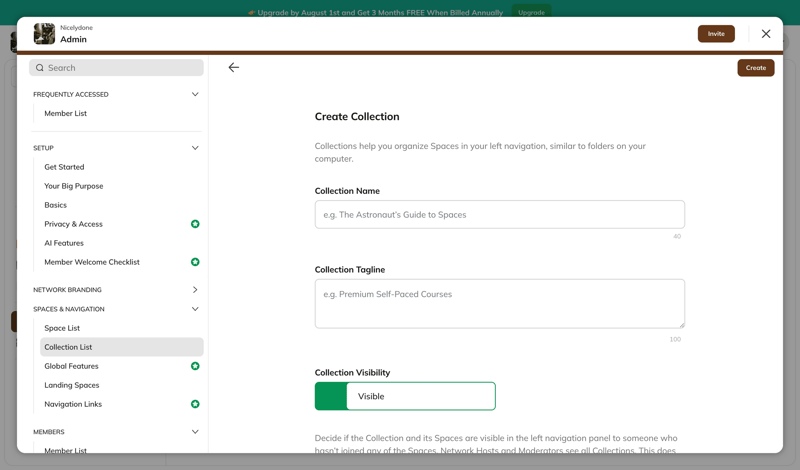This screenshot has width=800, height=470.
Task: Click the green star badge beside Navigation Links
Action: 195,404
